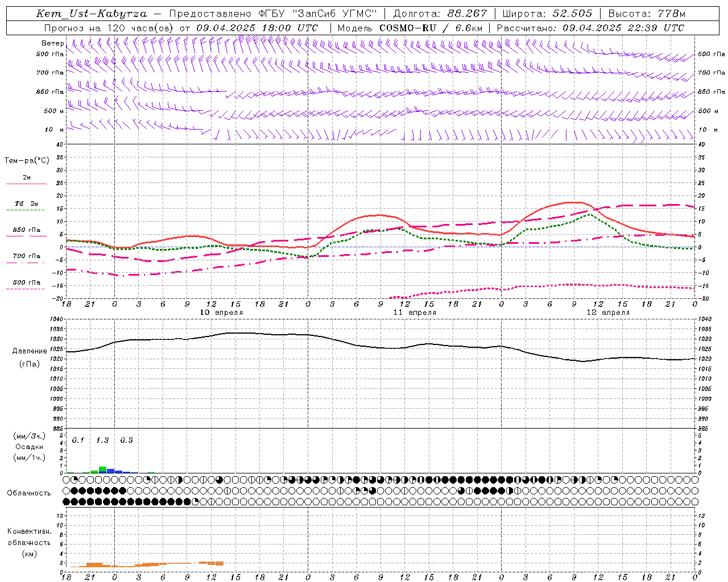728x582 pixels.
Task: Click the 1.3 precipitation amount
Action: tap(102, 440)
